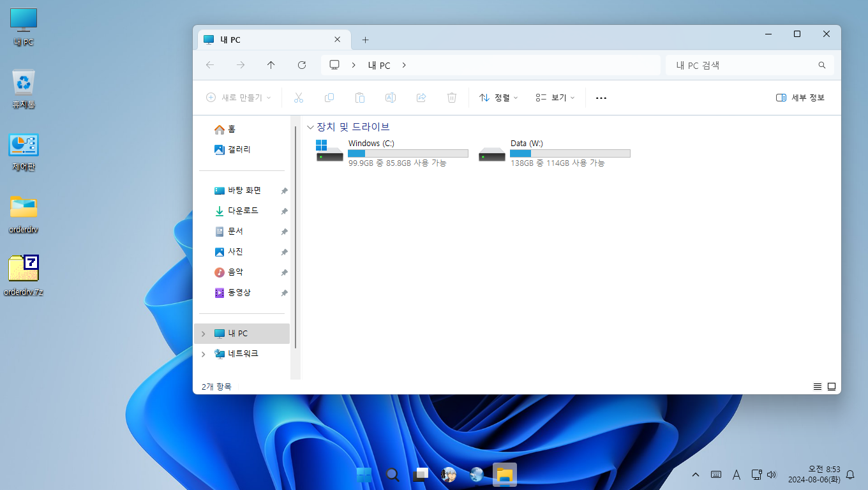Click pin icon next to 동영상

coord(284,293)
